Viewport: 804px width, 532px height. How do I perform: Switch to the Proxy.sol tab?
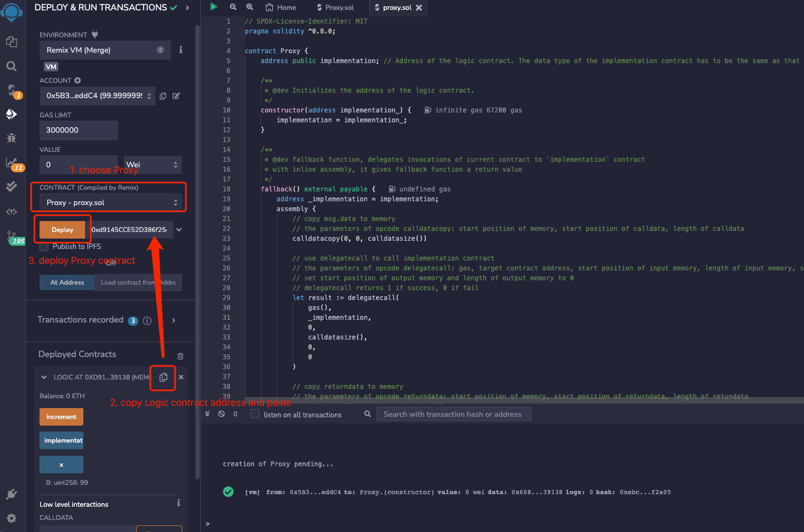pyautogui.click(x=335, y=8)
